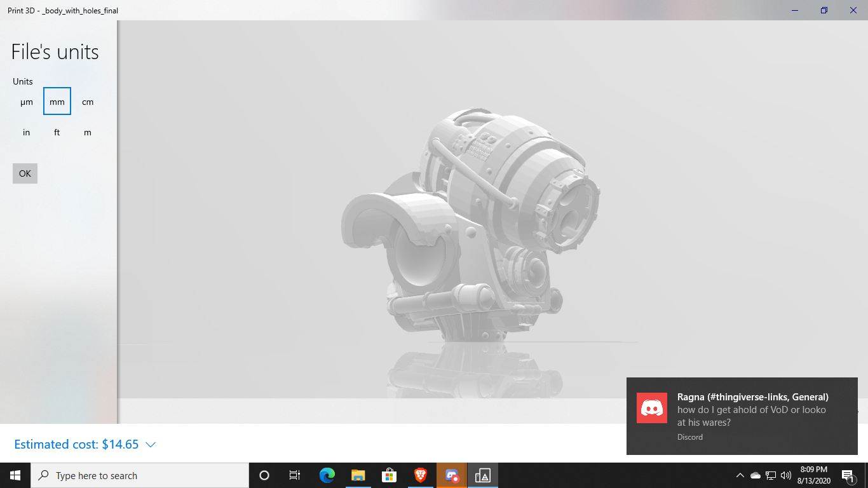The image size is (868, 488).
Task: Open Microsoft Store from the taskbar
Action: 389,475
